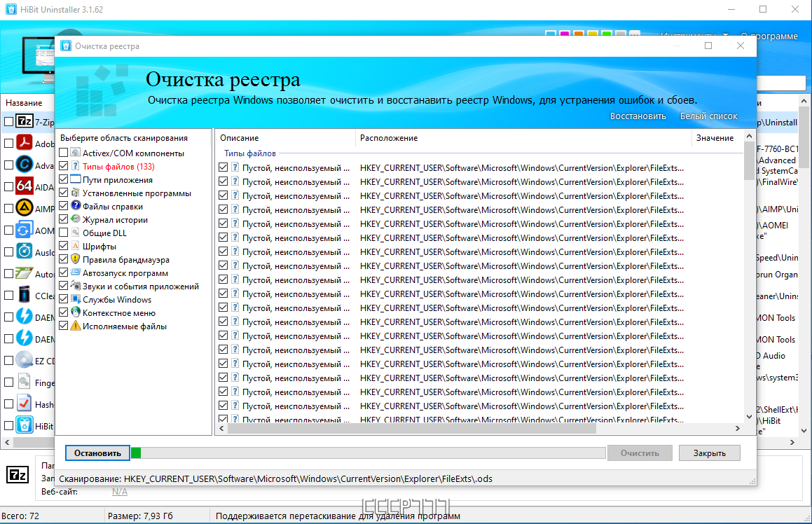Screen dimensions: 812x524
Task: Click the Звуки и события приложений label
Action: 140,286
